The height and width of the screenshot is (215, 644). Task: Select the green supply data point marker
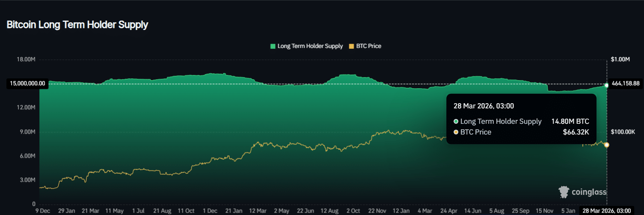[x=606, y=86]
